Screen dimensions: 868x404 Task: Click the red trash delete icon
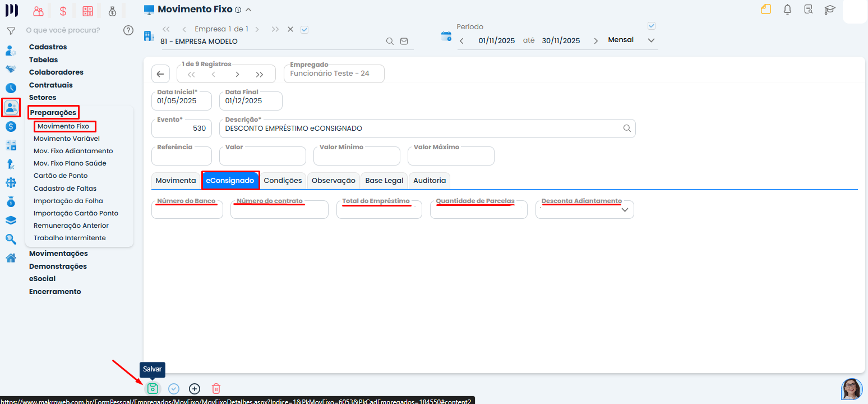[x=216, y=388]
